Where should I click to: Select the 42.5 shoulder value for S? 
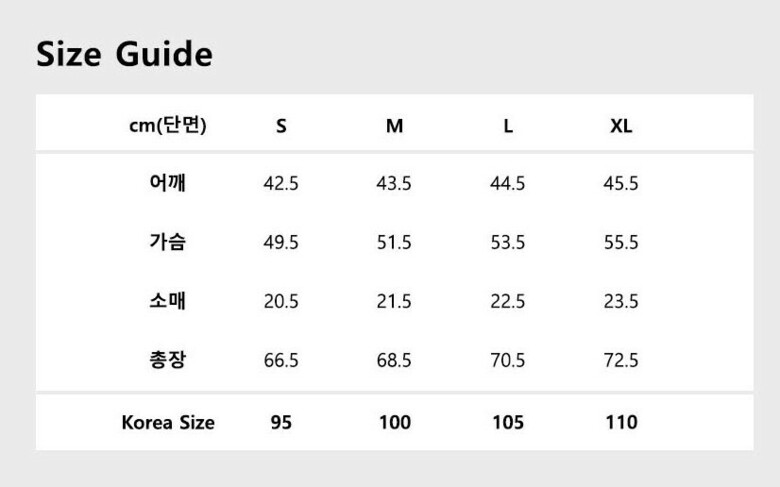tap(281, 184)
